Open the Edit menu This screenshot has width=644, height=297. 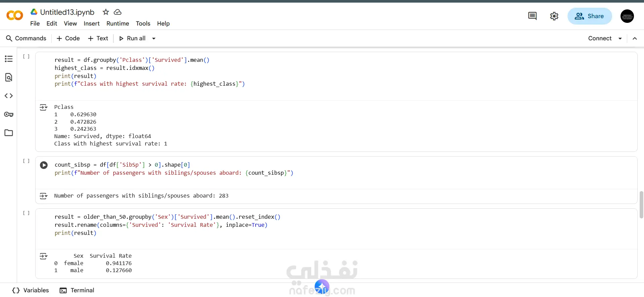(52, 24)
